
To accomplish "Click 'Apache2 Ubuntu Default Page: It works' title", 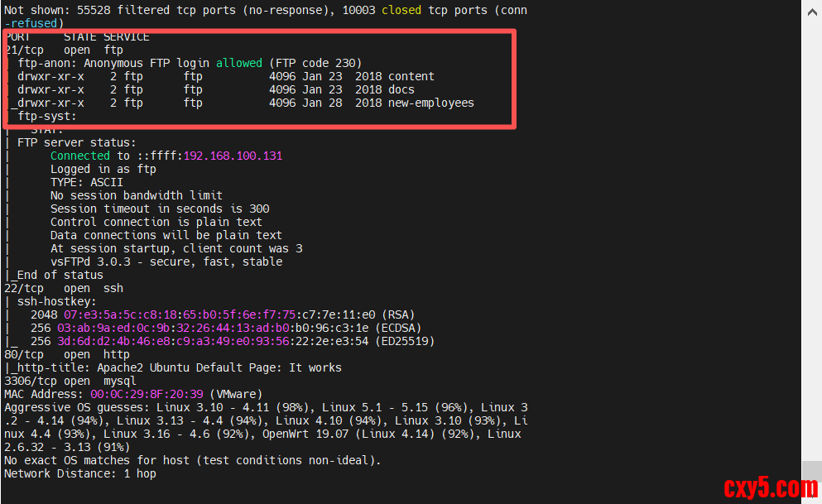I will [x=219, y=367].
